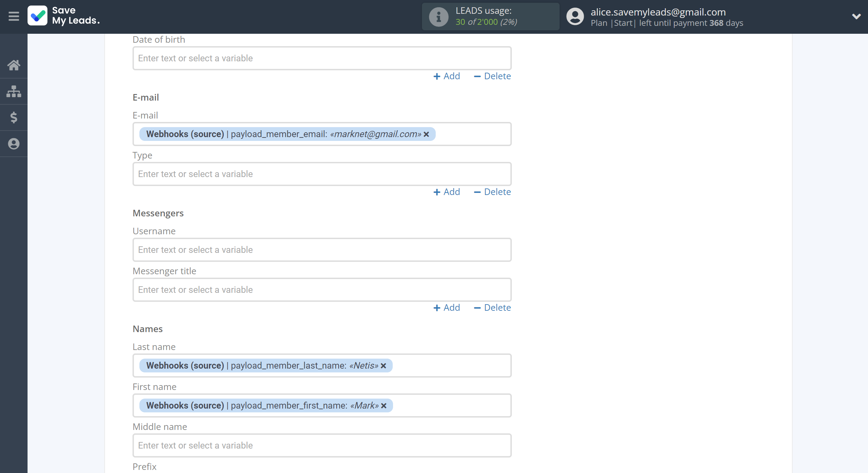Click the Names section heading
868x473 pixels.
(x=148, y=329)
